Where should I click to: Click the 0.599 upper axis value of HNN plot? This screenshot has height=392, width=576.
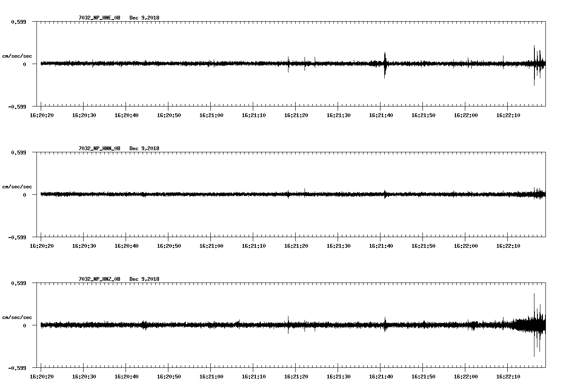(x=18, y=152)
